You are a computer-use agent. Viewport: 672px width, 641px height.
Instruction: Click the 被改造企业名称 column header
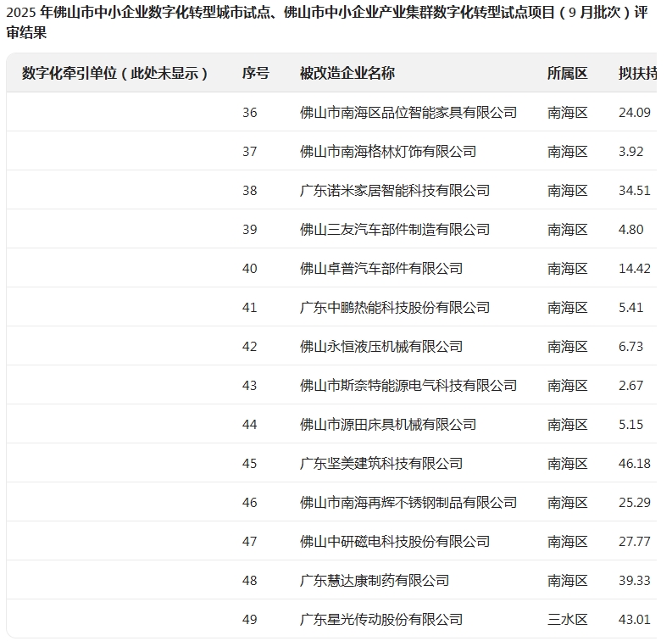[347, 74]
